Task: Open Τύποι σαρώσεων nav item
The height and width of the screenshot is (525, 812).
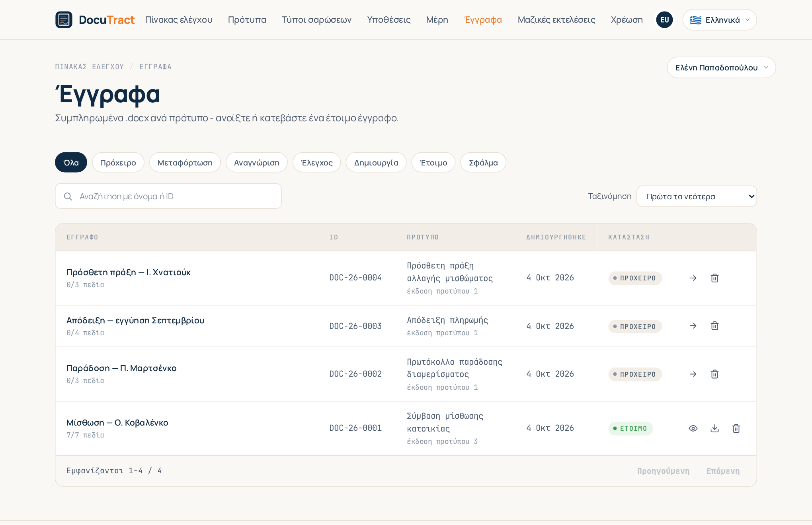Action: click(316, 19)
